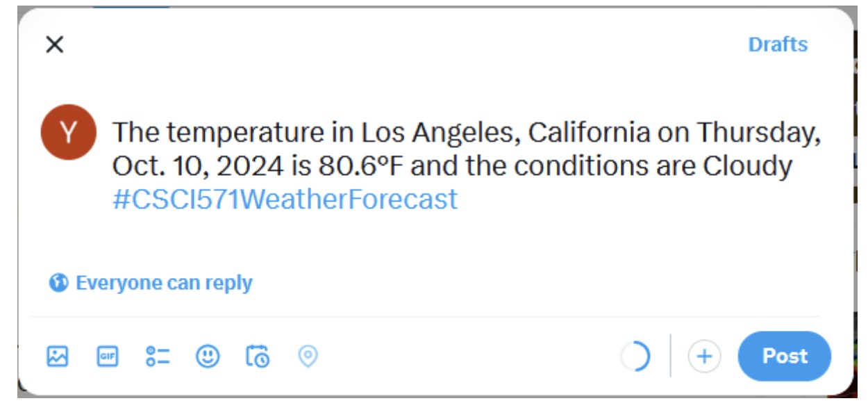Click the word "Thursday" in the post
Image resolution: width=868 pixels, height=410 pixels.
click(x=760, y=132)
